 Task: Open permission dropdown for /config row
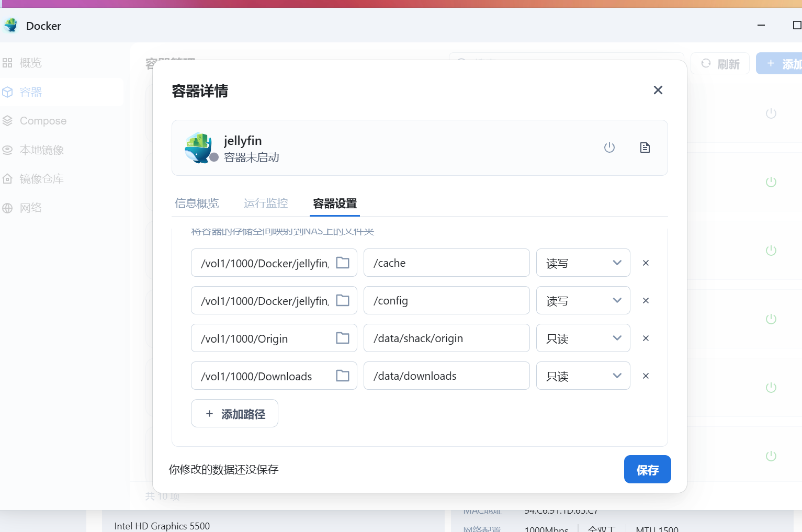tap(583, 300)
